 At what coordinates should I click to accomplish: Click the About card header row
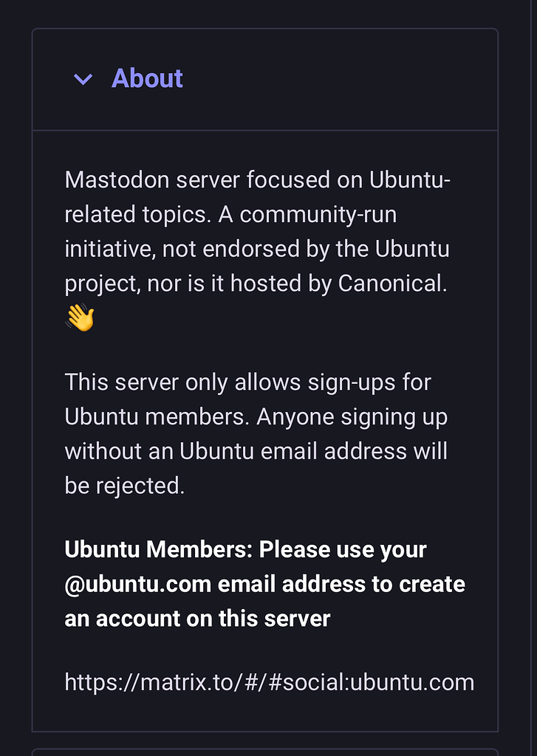pos(266,78)
